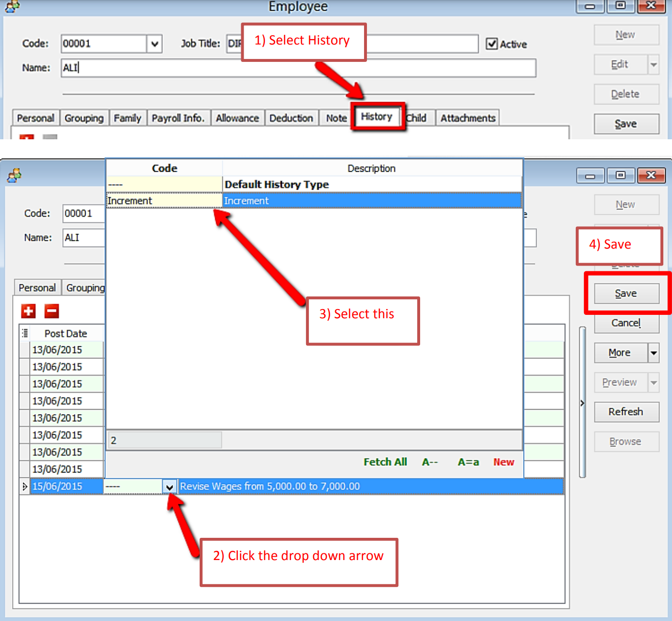672x621 pixels.
Task: Open the Payroll Info. tab
Action: 178,118
